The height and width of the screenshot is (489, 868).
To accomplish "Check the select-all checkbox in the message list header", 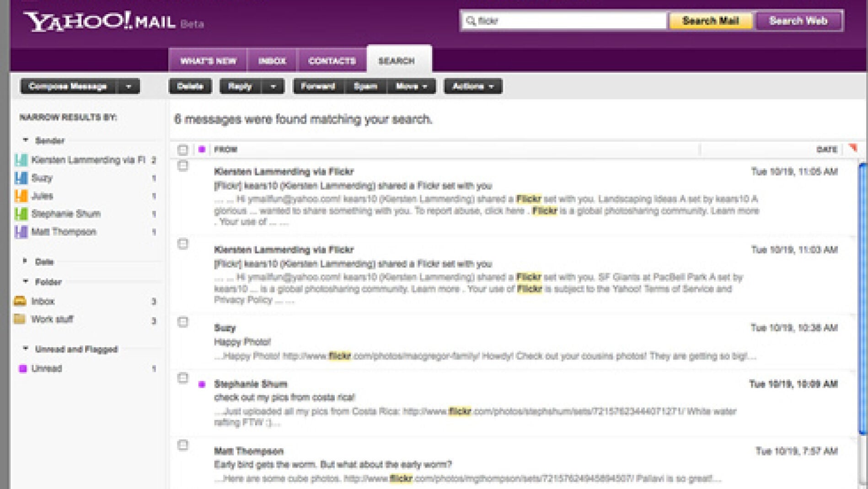I will pos(182,149).
